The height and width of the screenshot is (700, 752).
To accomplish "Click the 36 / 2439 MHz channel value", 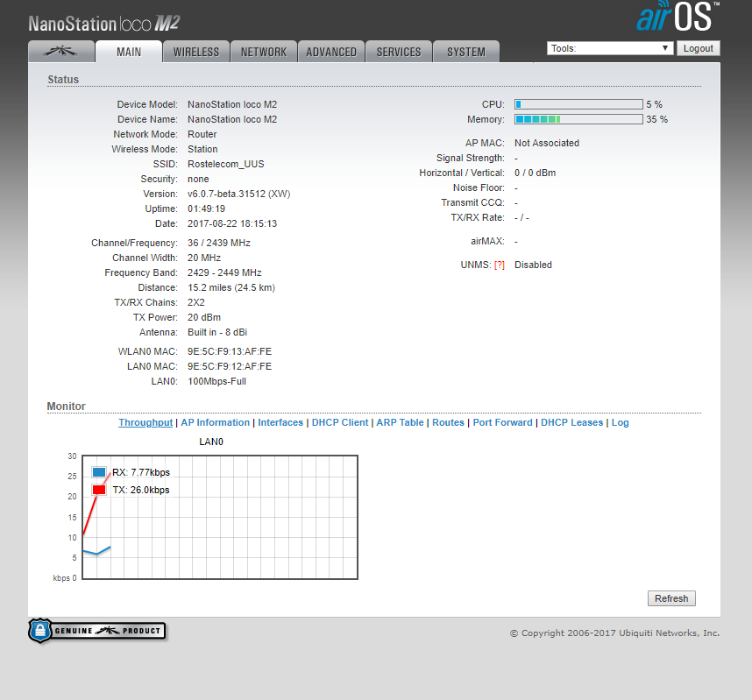I will 219,243.
